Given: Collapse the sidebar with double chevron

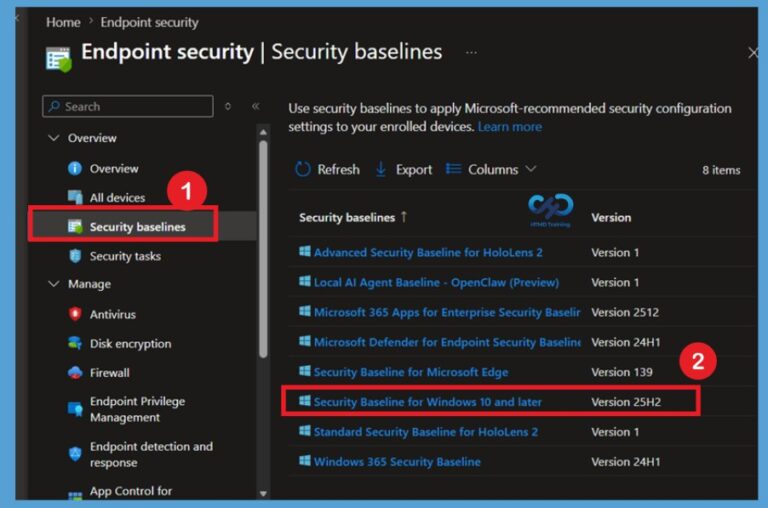Looking at the screenshot, I should (x=256, y=106).
